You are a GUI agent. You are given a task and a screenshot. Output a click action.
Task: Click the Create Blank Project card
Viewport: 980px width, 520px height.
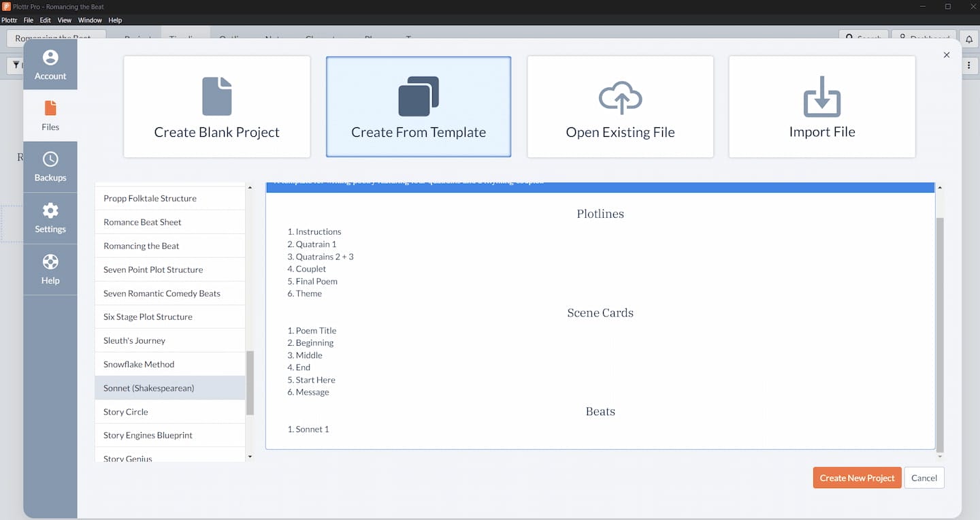click(x=217, y=107)
